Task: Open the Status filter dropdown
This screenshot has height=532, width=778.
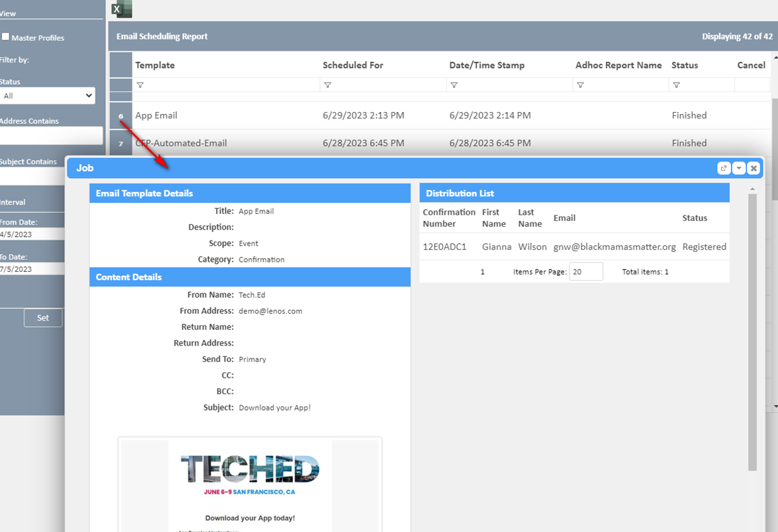Action: pyautogui.click(x=48, y=96)
